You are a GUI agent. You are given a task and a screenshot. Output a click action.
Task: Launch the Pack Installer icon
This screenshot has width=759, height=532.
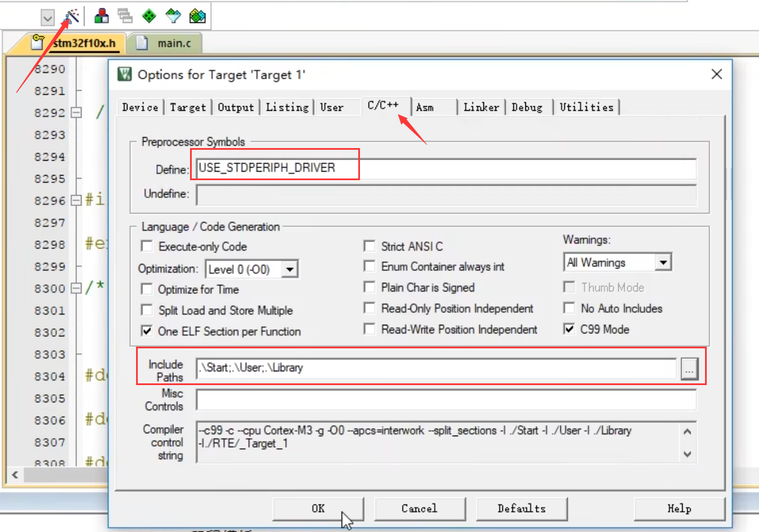tap(197, 16)
